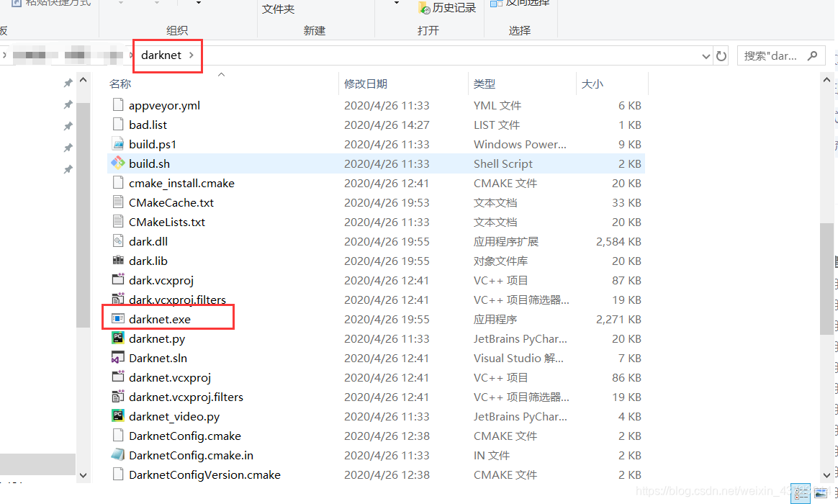Screen dimensions: 838x504
Task: Select the darknet_video.py file name
Action: tap(174, 416)
